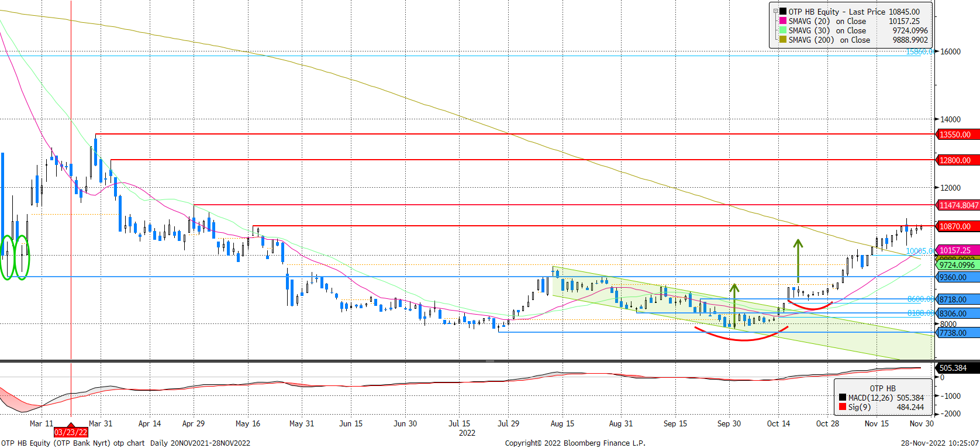This screenshot has width=980, height=448.
Task: Click the 'Nov 15' date axis label
Action: click(877, 423)
